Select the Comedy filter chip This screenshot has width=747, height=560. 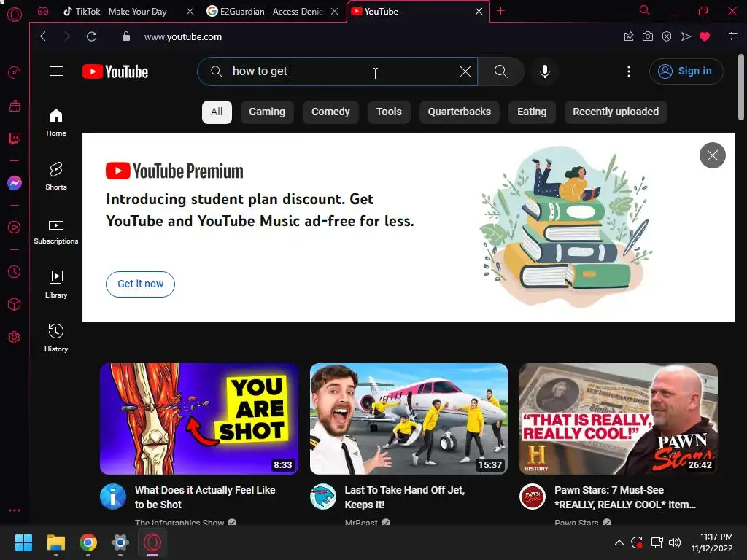coord(330,112)
